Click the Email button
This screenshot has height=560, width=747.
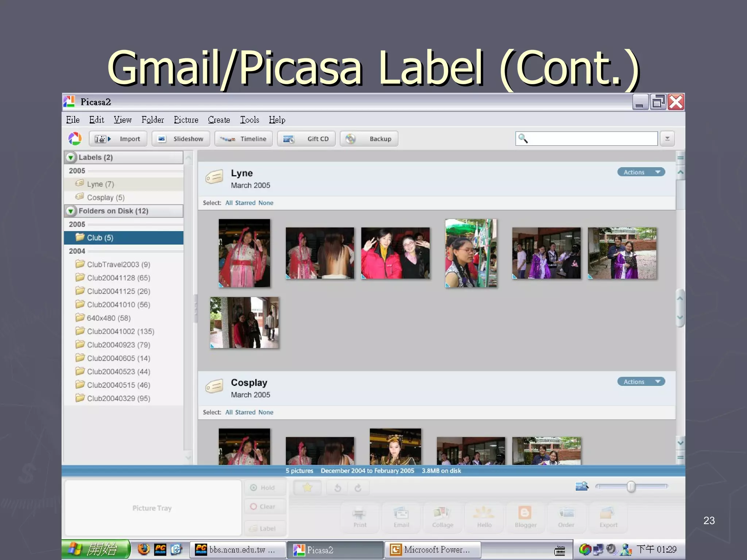point(401,517)
